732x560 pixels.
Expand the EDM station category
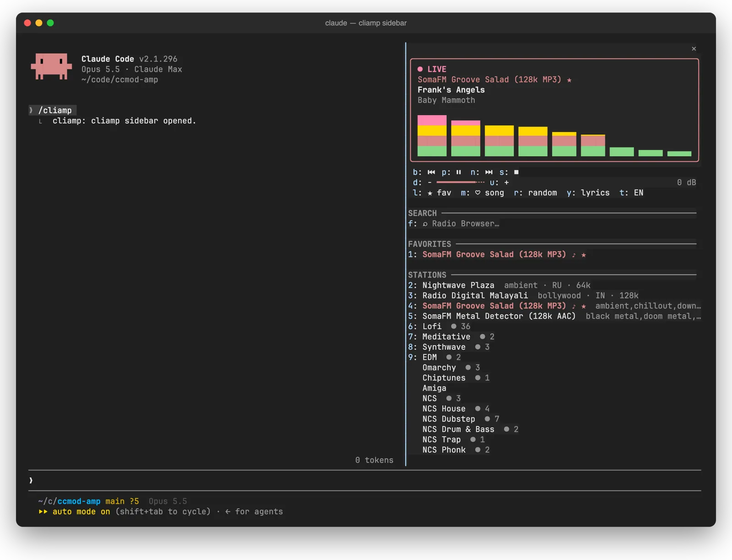[x=435, y=357]
